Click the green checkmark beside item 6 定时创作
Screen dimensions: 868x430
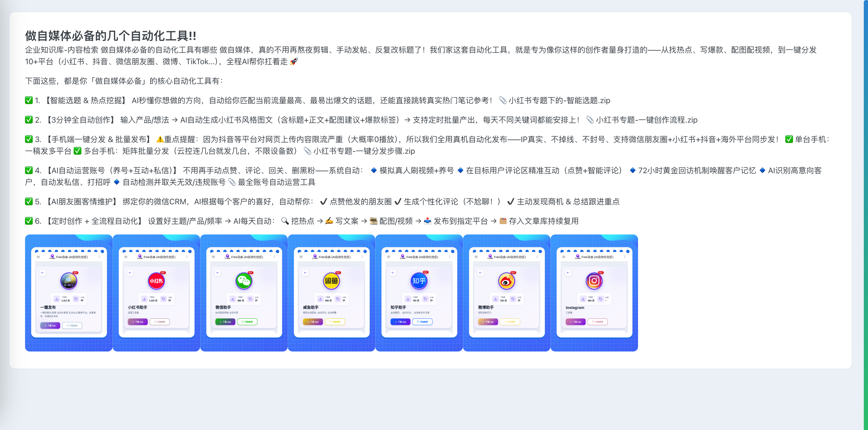click(29, 221)
